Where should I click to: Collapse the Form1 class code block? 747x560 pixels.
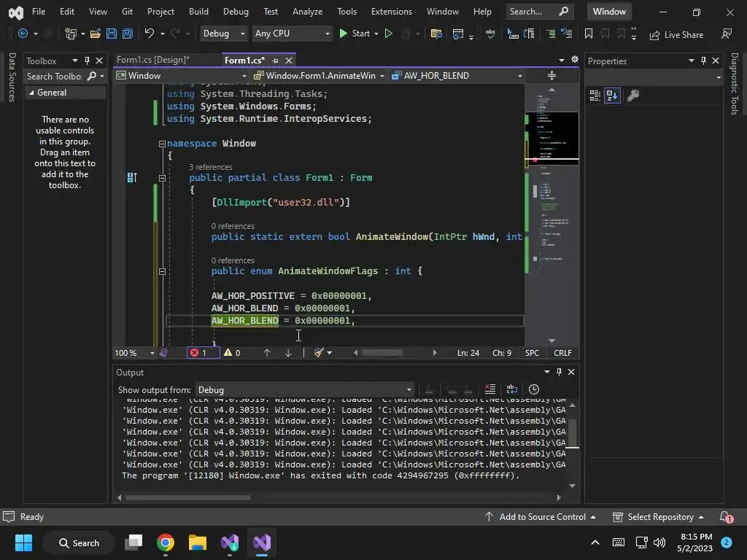point(162,178)
